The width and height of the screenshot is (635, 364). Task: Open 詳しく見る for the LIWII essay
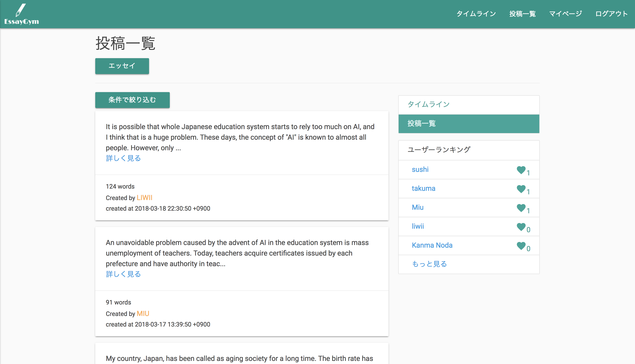click(123, 158)
